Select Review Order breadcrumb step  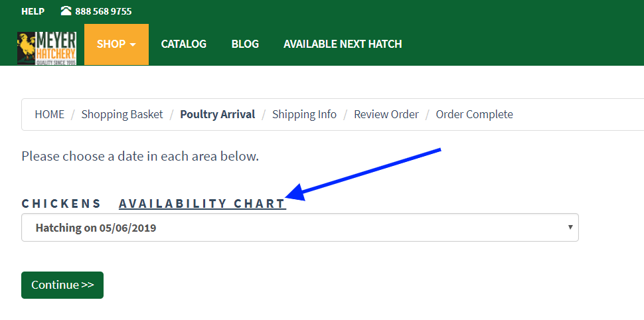click(386, 114)
